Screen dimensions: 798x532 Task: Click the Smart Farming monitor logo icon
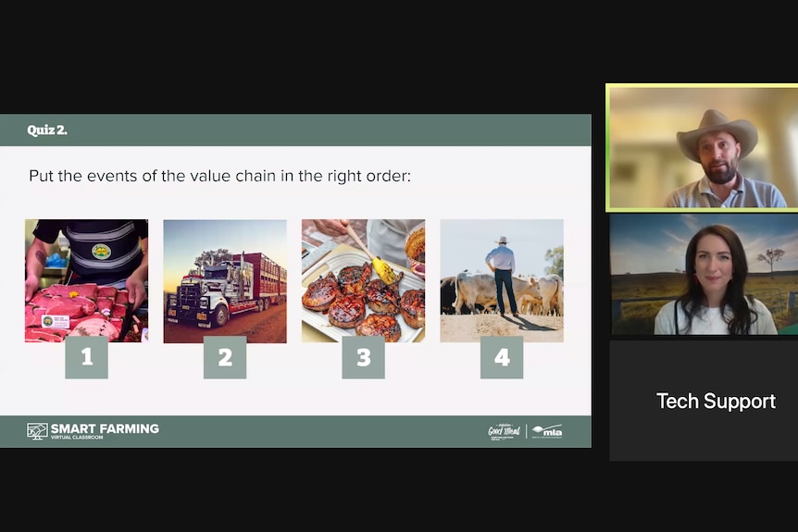pyautogui.click(x=37, y=431)
